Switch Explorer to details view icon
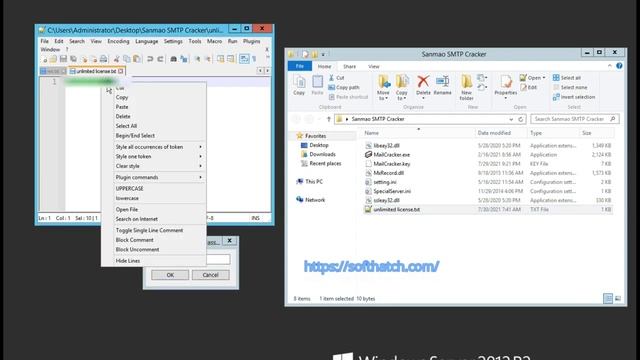The height and width of the screenshot is (360, 640). [x=608, y=298]
